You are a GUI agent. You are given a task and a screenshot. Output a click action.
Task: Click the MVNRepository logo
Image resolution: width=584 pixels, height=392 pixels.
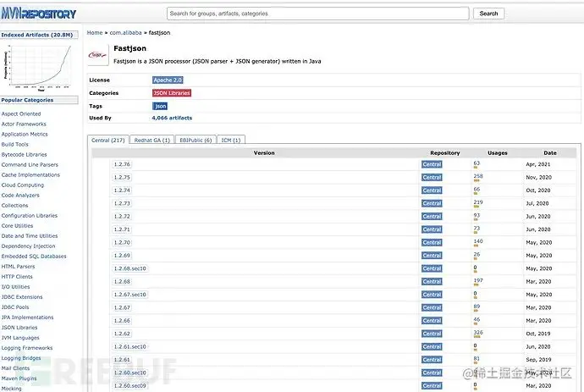(38, 14)
